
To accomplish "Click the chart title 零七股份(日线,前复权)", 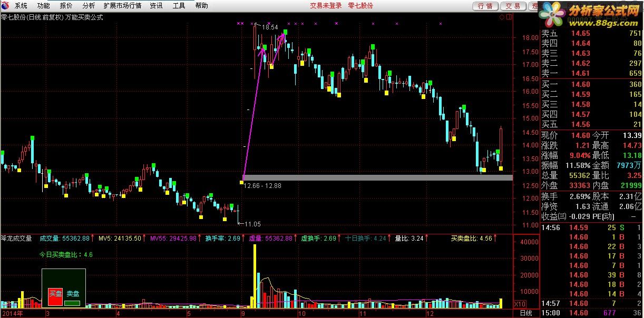I will (x=31, y=17).
